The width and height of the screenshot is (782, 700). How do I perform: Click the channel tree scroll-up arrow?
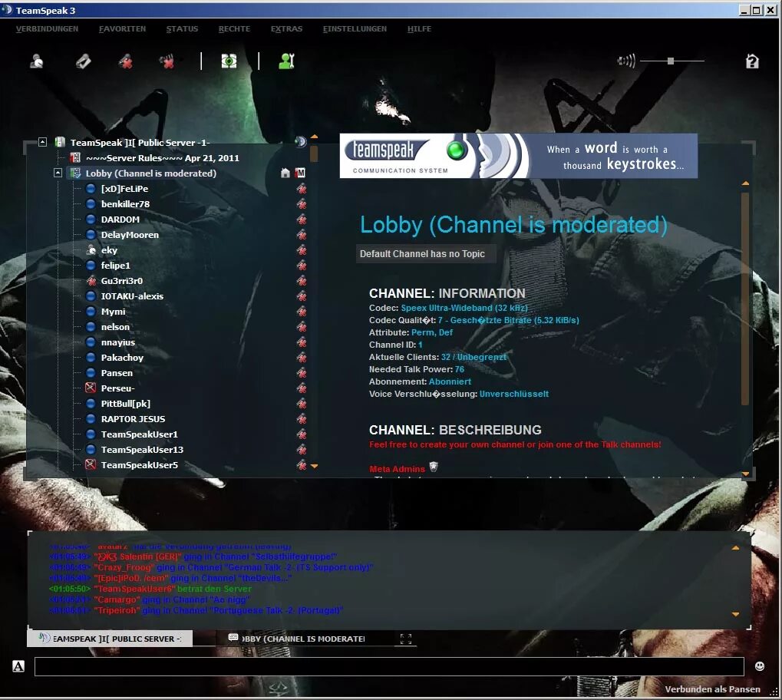[314, 136]
